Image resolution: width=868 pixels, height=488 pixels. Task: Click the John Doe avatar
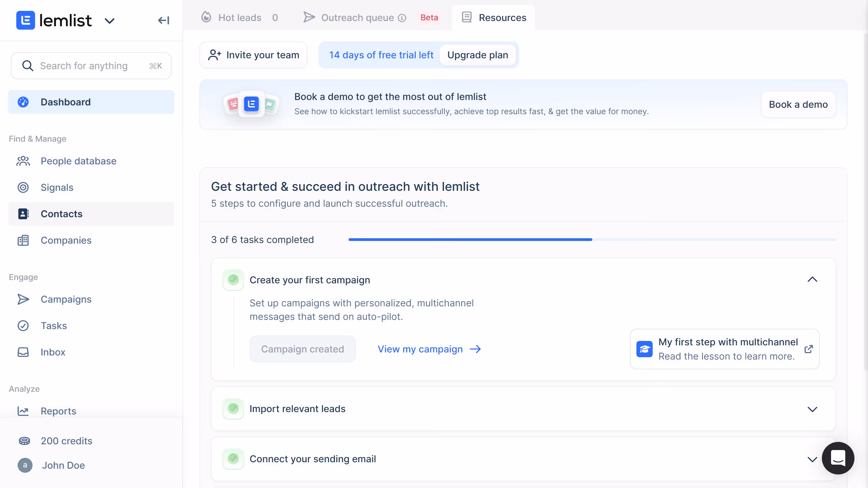25,465
